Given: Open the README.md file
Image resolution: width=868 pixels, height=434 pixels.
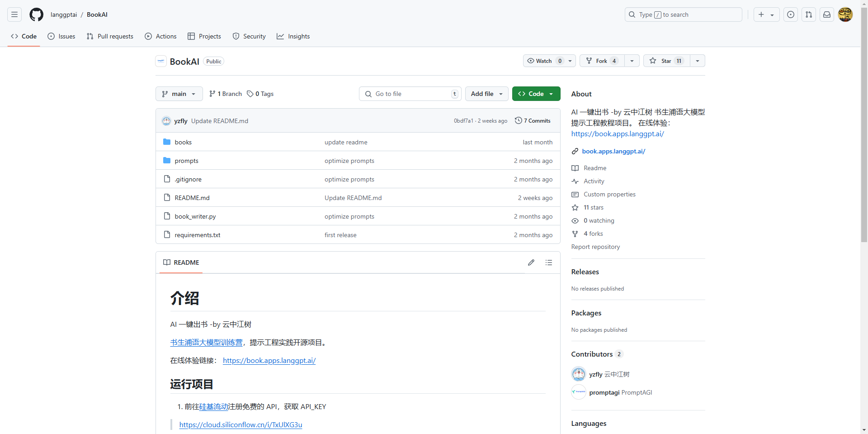Looking at the screenshot, I should coord(192,198).
